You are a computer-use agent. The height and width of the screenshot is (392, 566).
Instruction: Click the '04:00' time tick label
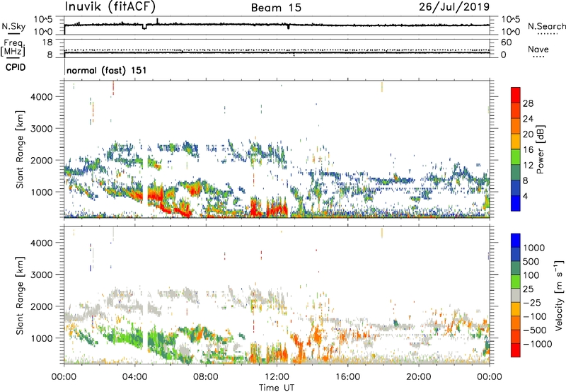134,377
